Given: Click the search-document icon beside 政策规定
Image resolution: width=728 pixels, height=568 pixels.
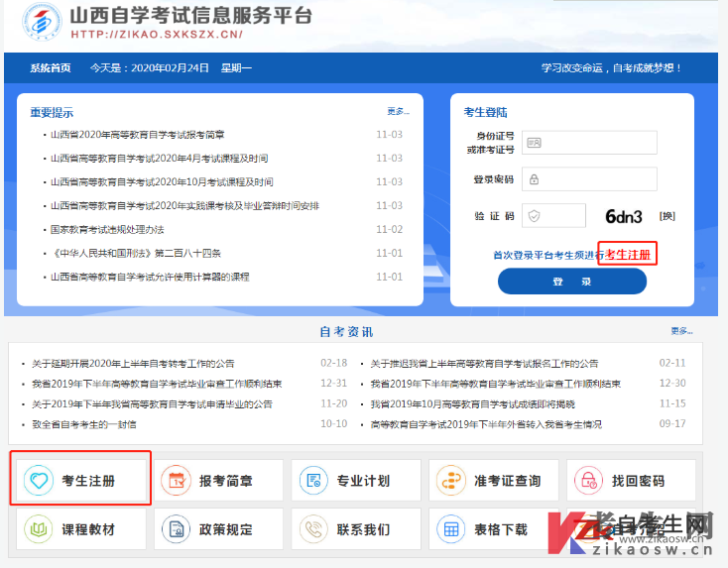Looking at the screenshot, I should [176, 529].
